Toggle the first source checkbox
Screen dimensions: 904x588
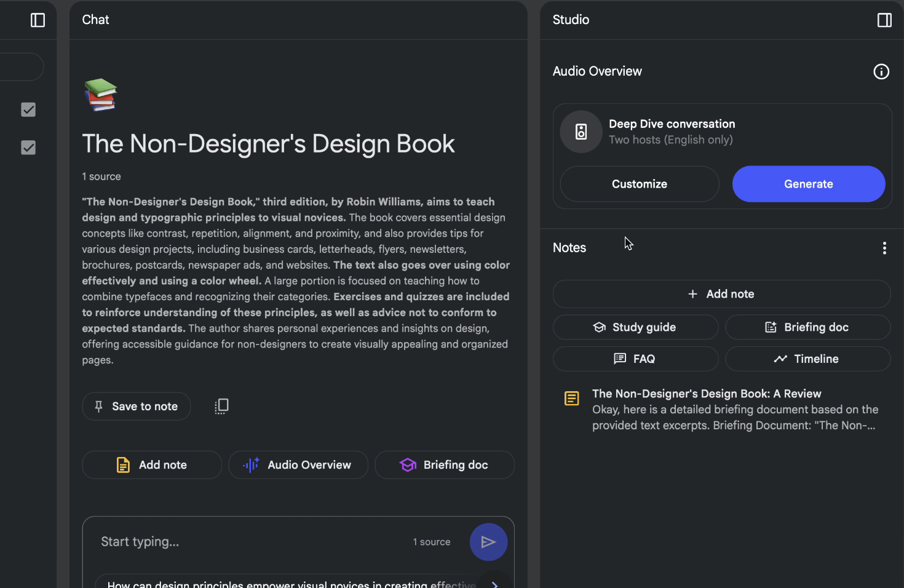coord(28,109)
